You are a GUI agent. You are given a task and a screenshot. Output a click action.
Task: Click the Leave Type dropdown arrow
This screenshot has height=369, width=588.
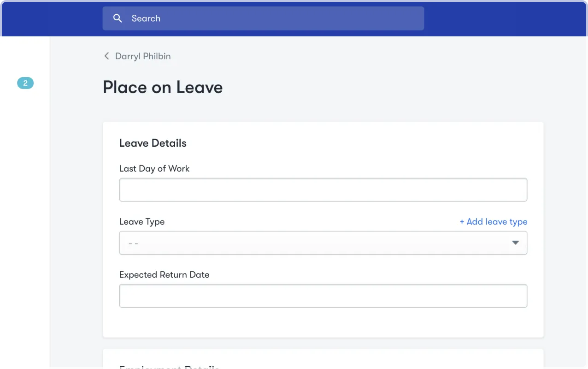coord(515,243)
